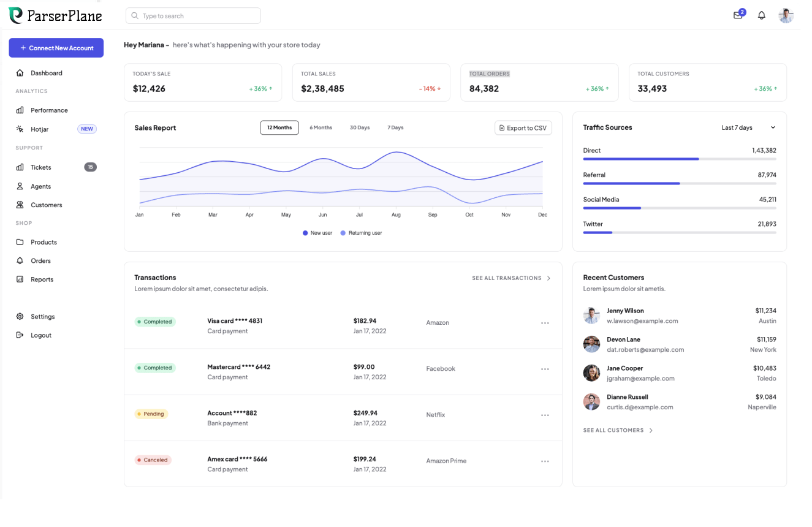Go to Tickets in sidebar
Viewport: 812px width, 527px height.
pos(41,167)
